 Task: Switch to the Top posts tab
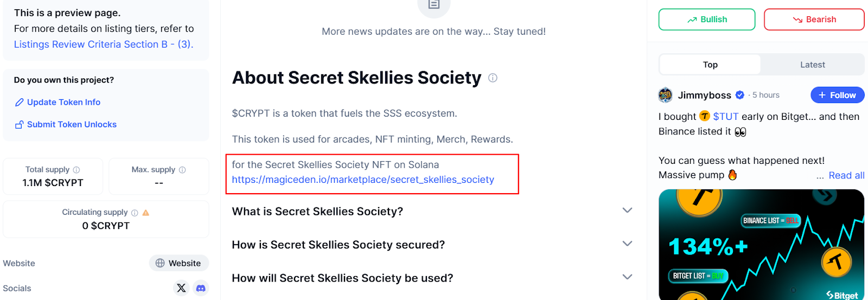point(710,65)
